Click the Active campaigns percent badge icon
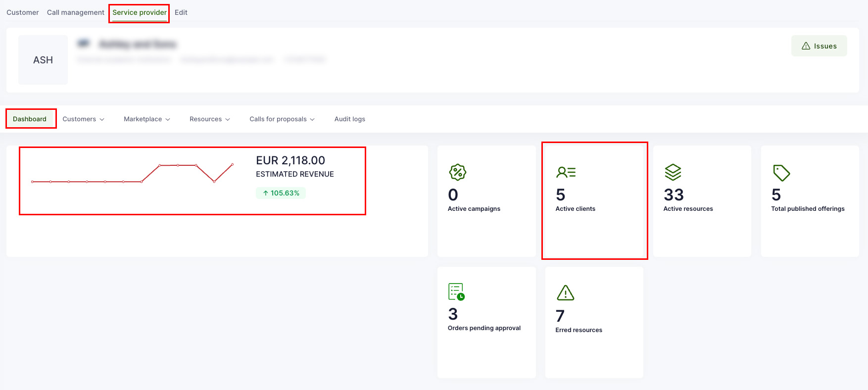The width and height of the screenshot is (868, 390). [x=457, y=172]
